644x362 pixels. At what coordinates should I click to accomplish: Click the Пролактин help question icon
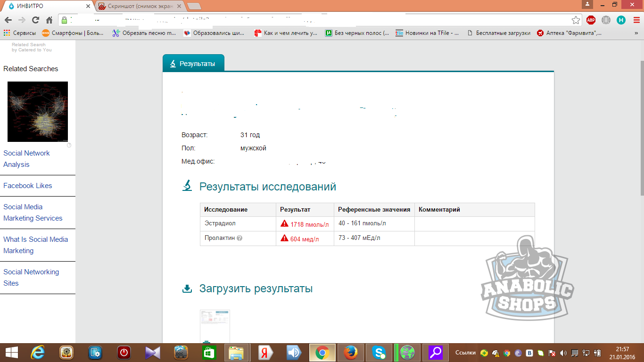(239, 238)
